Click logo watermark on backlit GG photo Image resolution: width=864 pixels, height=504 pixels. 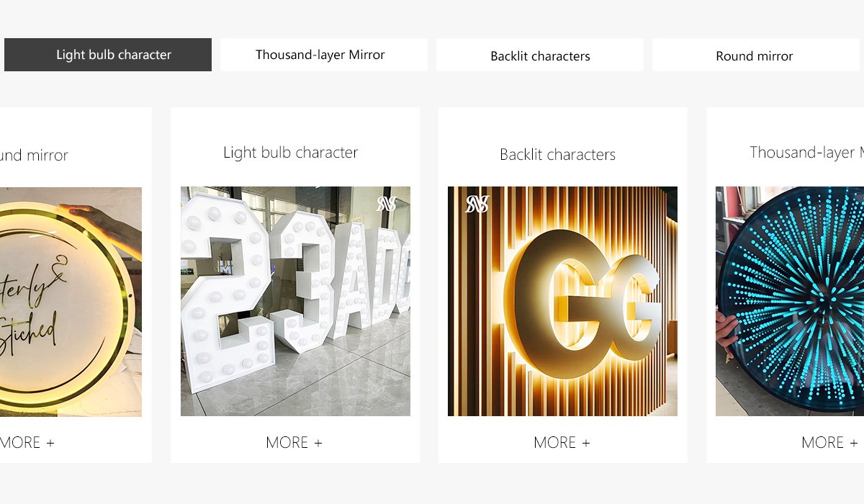(x=477, y=204)
